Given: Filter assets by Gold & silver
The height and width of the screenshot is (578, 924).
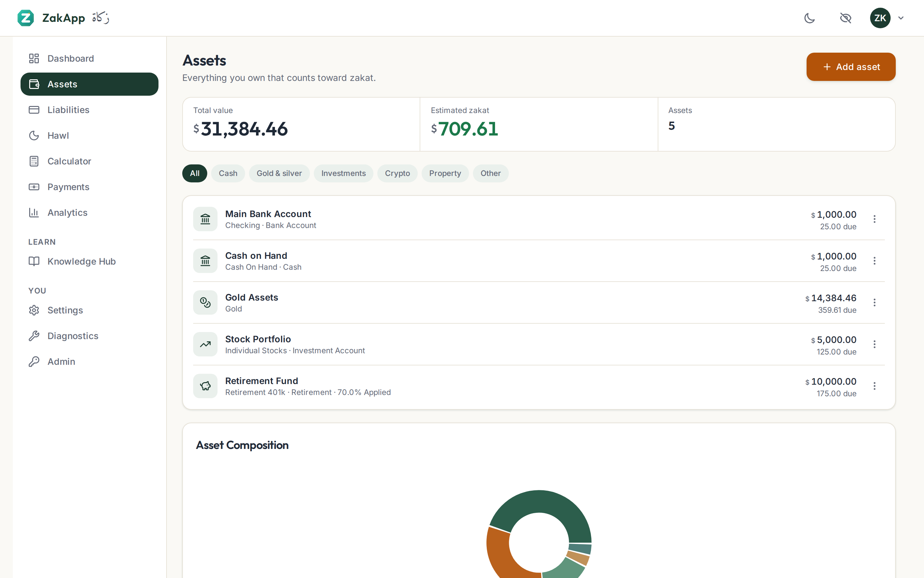Looking at the screenshot, I should tap(279, 173).
